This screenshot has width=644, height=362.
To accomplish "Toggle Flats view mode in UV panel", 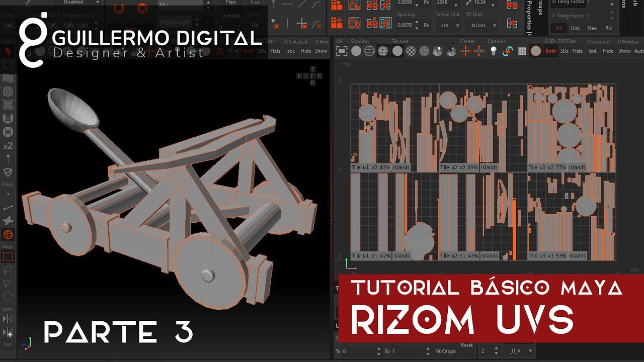I will click(x=578, y=51).
